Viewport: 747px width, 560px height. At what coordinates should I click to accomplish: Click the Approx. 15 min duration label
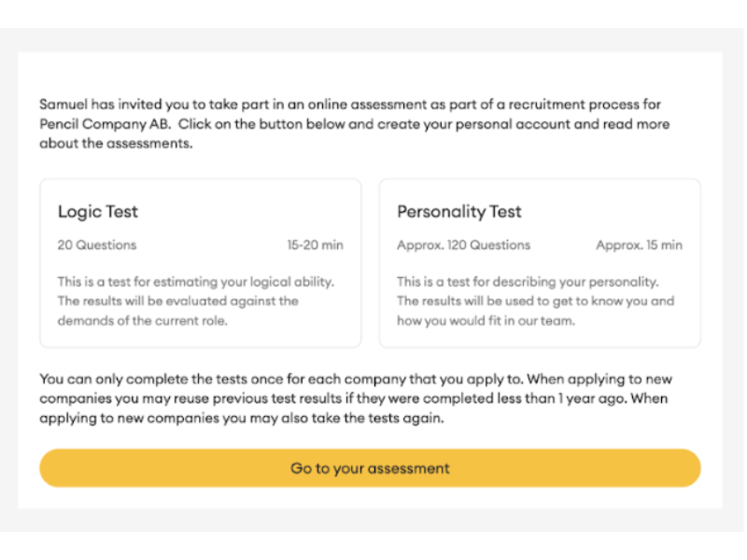(639, 245)
